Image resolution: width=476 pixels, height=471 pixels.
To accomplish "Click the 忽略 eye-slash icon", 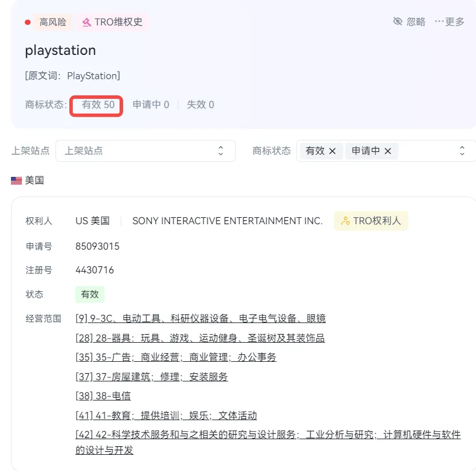I will coord(397,21).
